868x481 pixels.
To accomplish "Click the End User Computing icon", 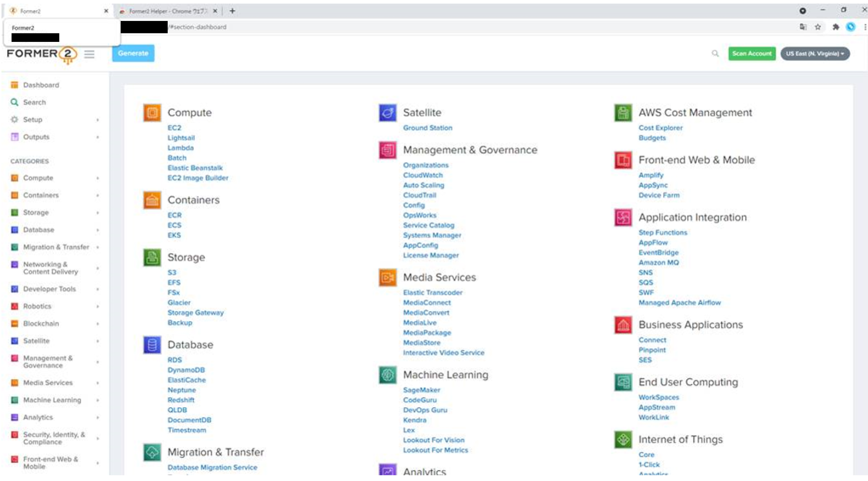I will (624, 382).
